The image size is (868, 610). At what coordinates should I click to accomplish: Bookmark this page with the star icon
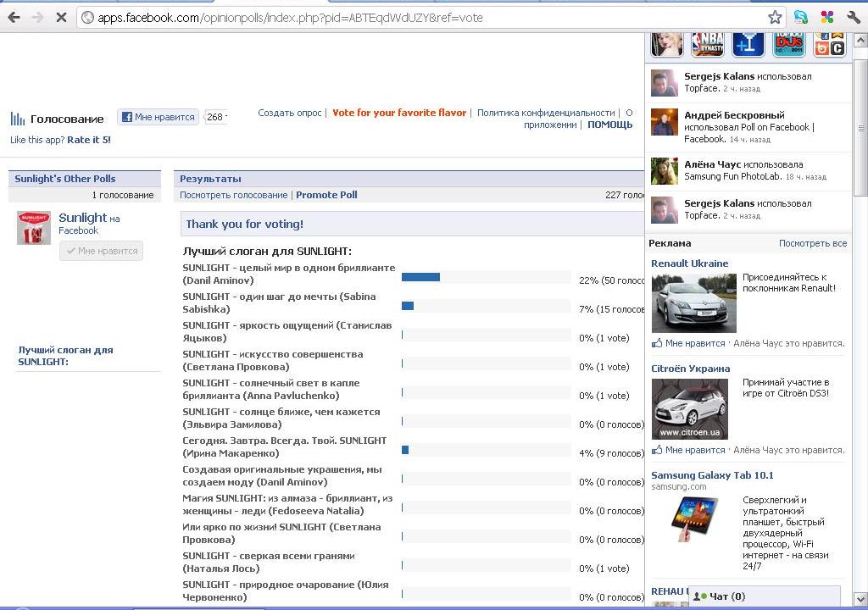pos(774,17)
